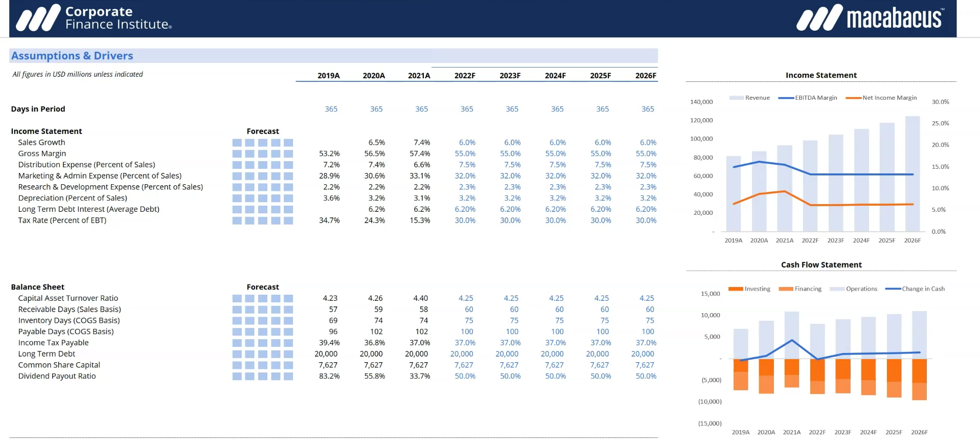Click the Corporate Finance Institute logo
This screenshot has height=442, width=980.
[x=94, y=18]
